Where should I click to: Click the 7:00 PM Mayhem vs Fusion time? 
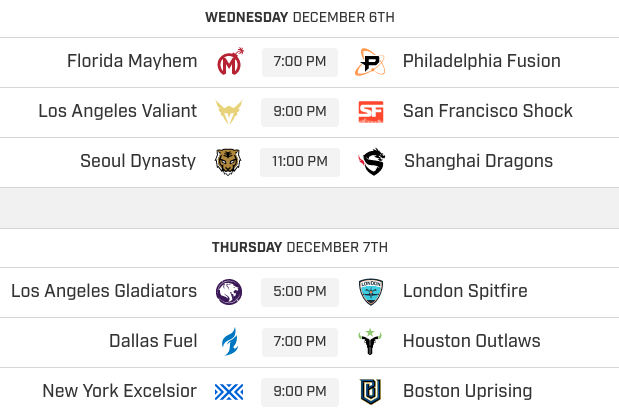click(299, 62)
